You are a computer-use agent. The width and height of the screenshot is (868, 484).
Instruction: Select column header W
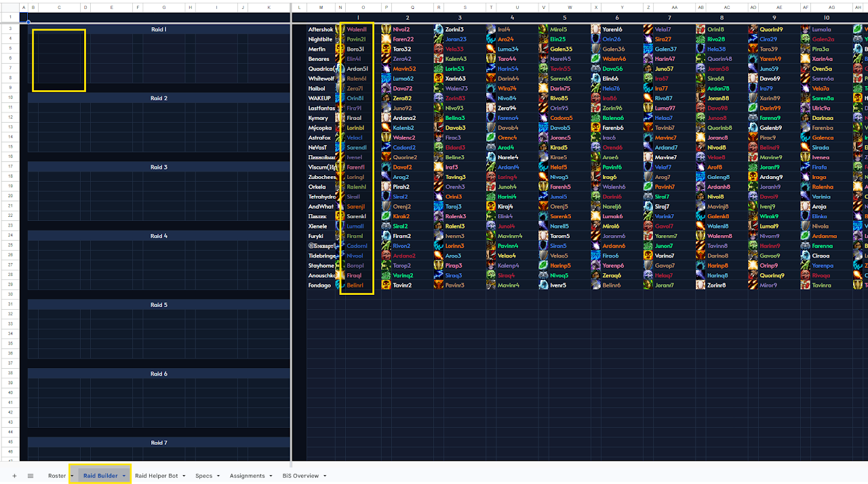click(569, 7)
